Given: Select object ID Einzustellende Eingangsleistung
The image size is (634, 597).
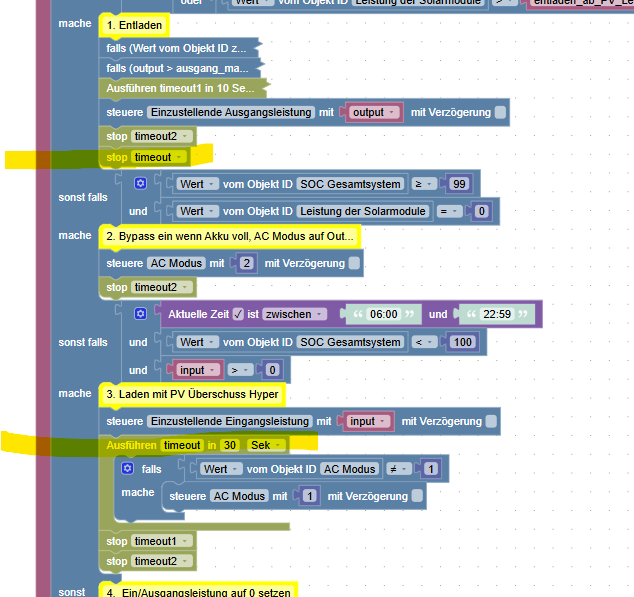Looking at the screenshot, I should tap(230, 421).
